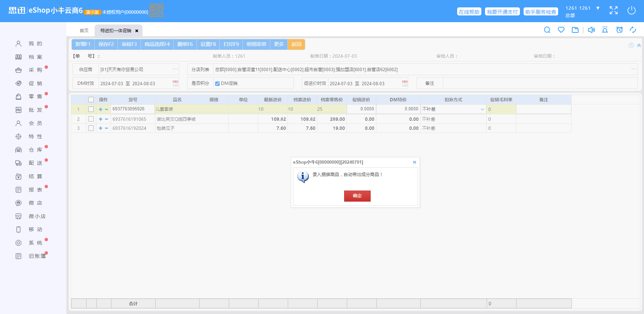This screenshot has height=314, width=644.
Task: Click the refresh icon at top right
Action: [x=633, y=30]
